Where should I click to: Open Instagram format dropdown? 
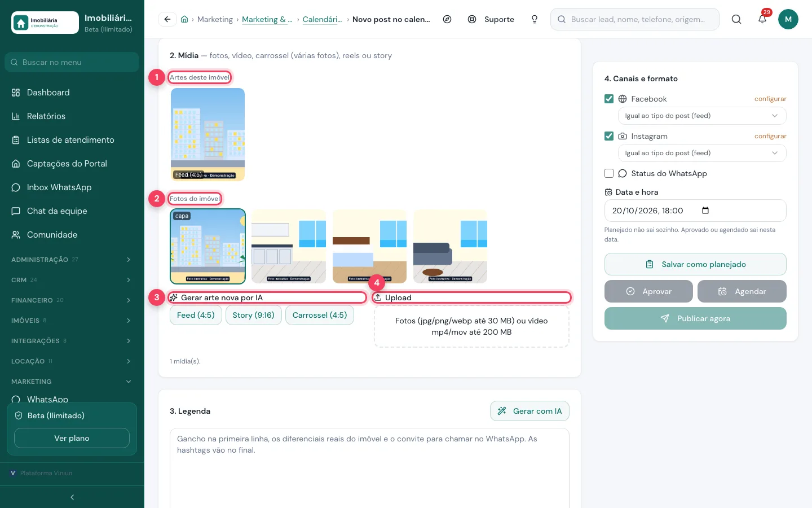pyautogui.click(x=702, y=153)
